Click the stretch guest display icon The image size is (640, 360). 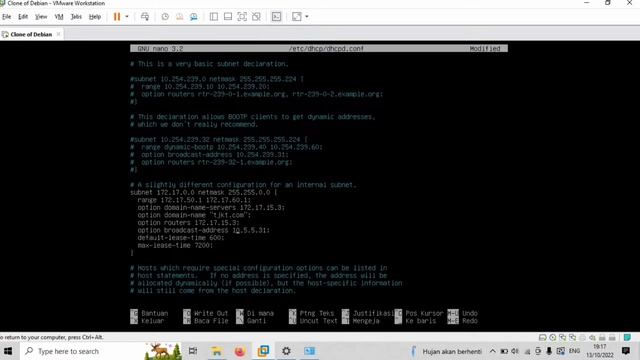coord(297,17)
